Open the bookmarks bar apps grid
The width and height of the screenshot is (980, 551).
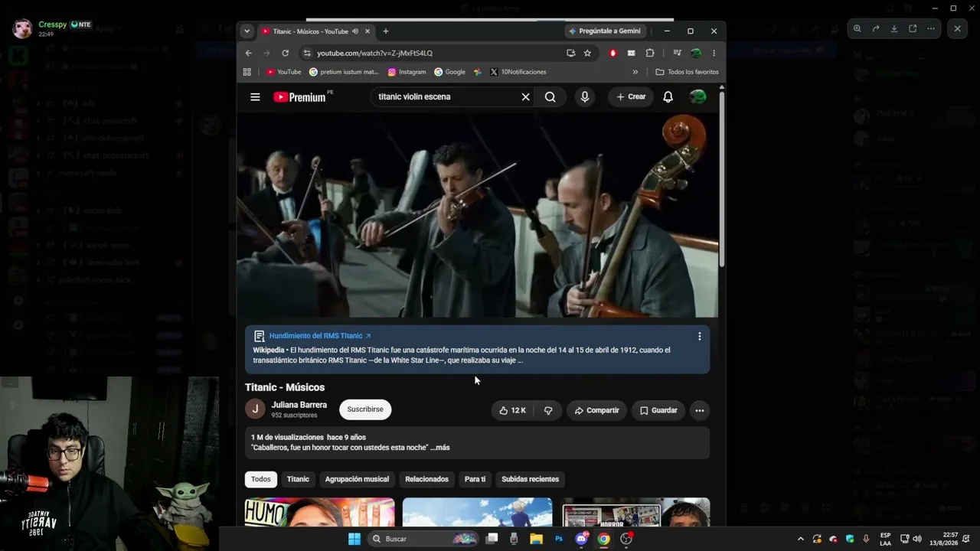pos(247,72)
